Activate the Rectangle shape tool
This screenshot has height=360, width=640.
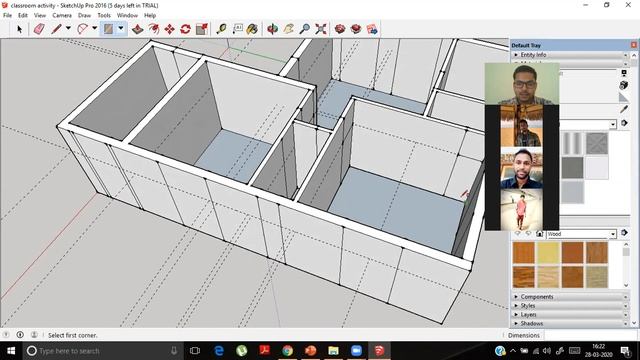108,29
